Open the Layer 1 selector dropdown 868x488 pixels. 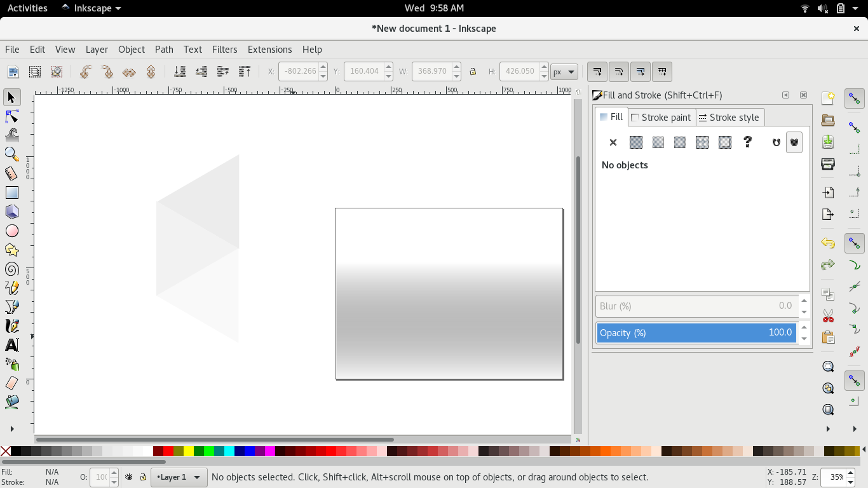[179, 477]
